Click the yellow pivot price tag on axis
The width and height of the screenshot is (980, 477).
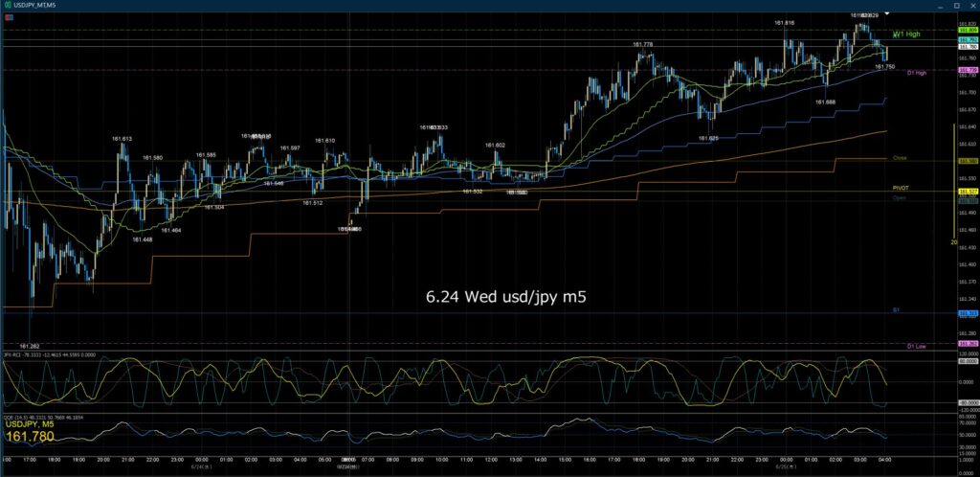pyautogui.click(x=969, y=192)
